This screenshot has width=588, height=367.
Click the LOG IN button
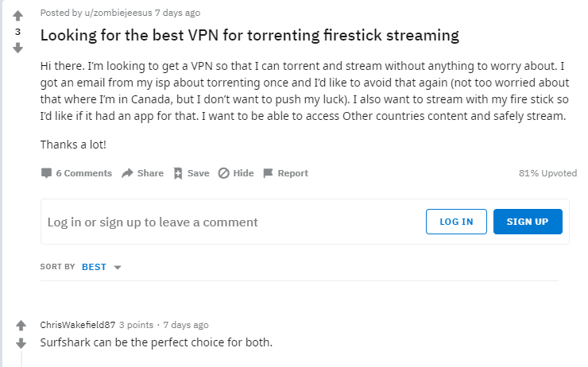coord(456,222)
